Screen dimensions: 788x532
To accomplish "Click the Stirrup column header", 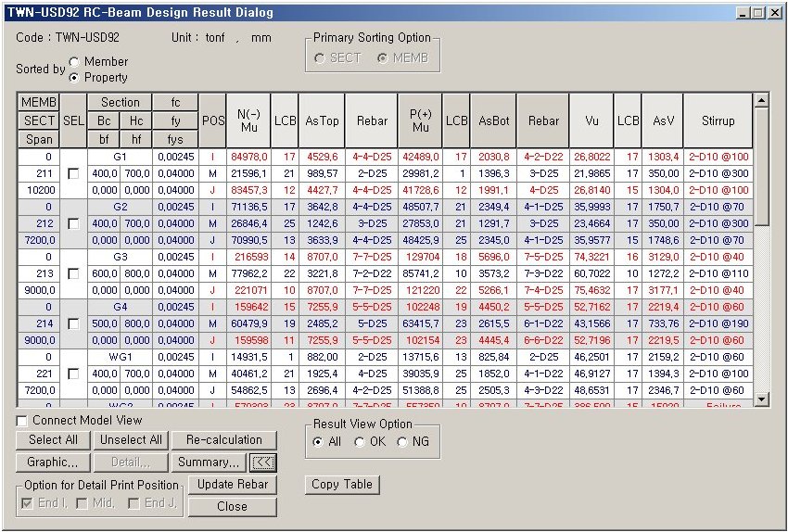I will [718, 120].
